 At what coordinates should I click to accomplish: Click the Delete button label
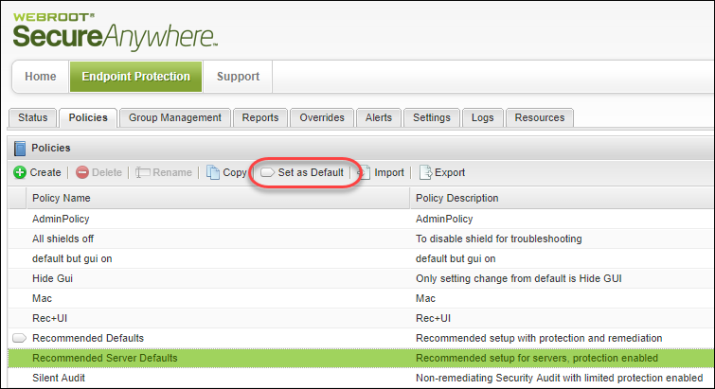coord(107,172)
